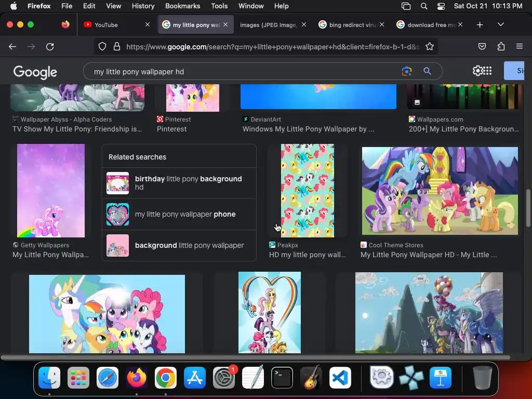Click the teal pony pattern thumbnail
This screenshot has height=399, width=532.
pos(308,190)
